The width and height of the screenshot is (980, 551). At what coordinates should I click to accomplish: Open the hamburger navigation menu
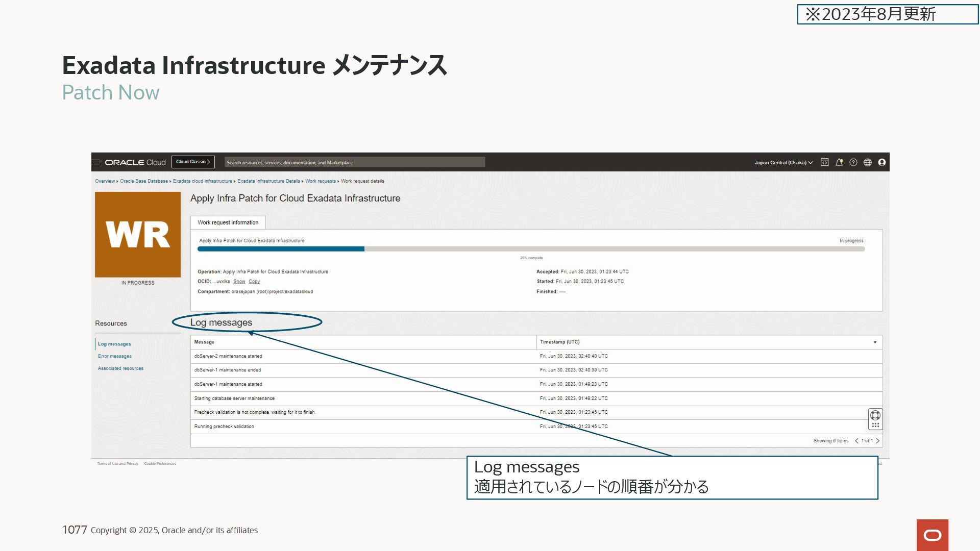(x=95, y=162)
